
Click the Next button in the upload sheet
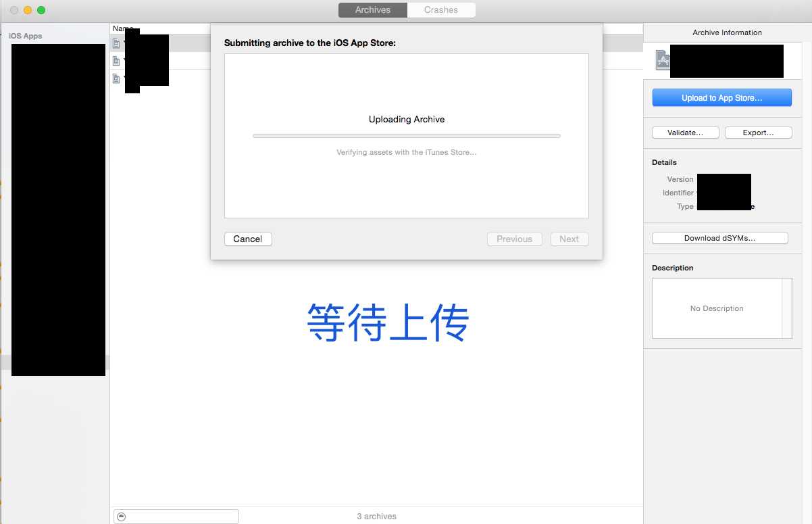click(x=569, y=239)
